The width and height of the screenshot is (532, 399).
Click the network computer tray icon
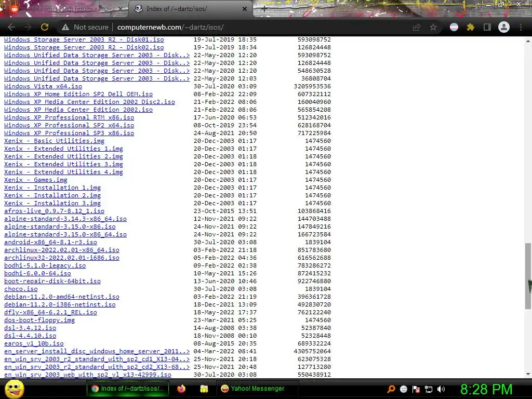pyautogui.click(x=429, y=389)
